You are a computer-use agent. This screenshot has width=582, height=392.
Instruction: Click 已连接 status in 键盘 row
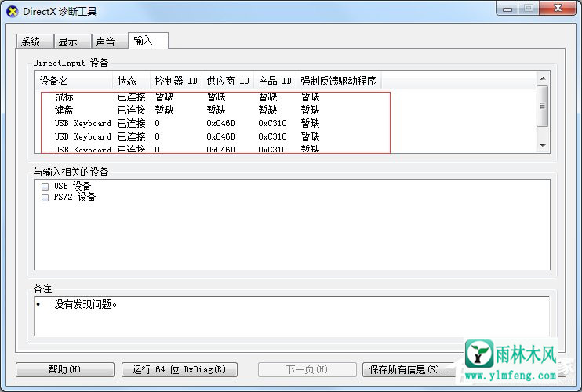coord(132,110)
